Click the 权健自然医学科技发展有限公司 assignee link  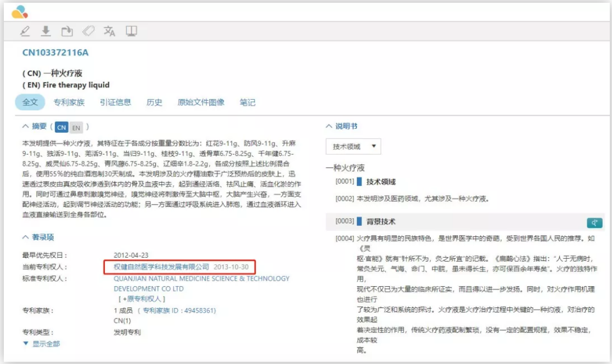tap(158, 267)
